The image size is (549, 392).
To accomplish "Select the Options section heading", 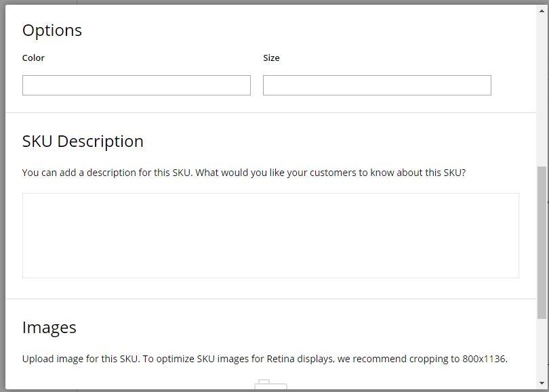I will tap(52, 30).
